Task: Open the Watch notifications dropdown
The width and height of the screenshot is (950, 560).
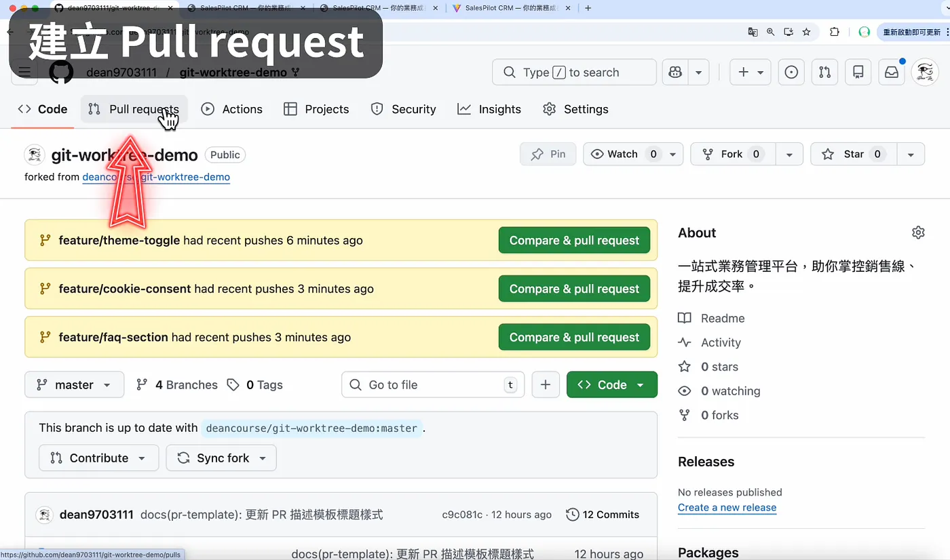Action: (633, 154)
